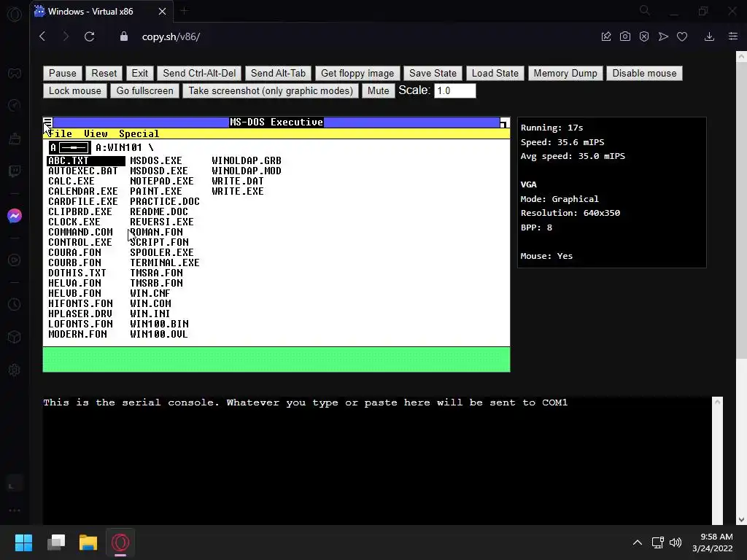
Task: Open the sidebar history clock icon
Action: [x=15, y=304]
